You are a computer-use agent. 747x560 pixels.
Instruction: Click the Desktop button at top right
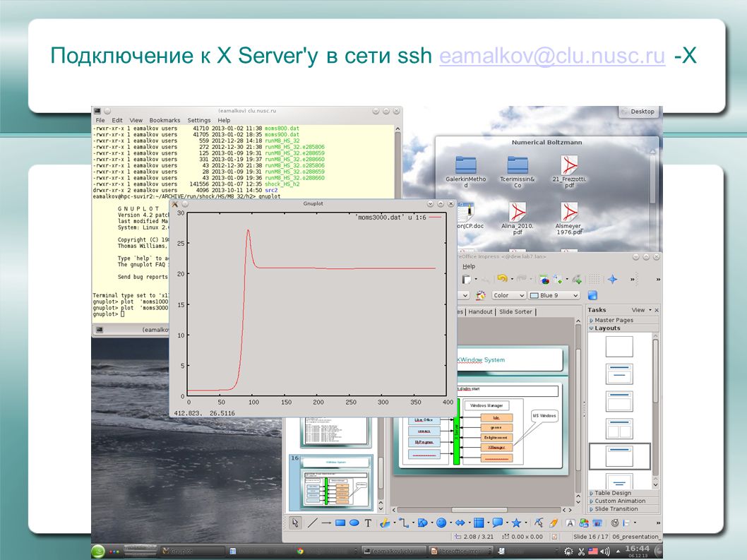click(638, 112)
